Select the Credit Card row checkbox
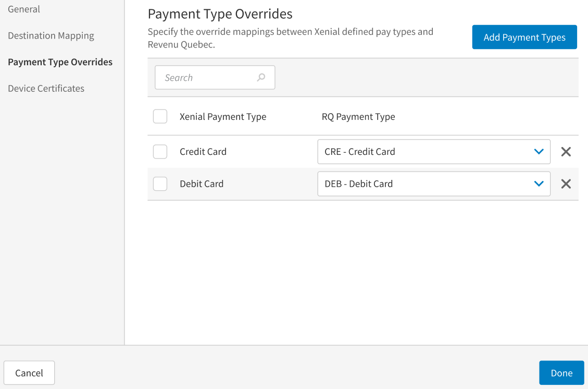The width and height of the screenshot is (588, 389). click(160, 151)
